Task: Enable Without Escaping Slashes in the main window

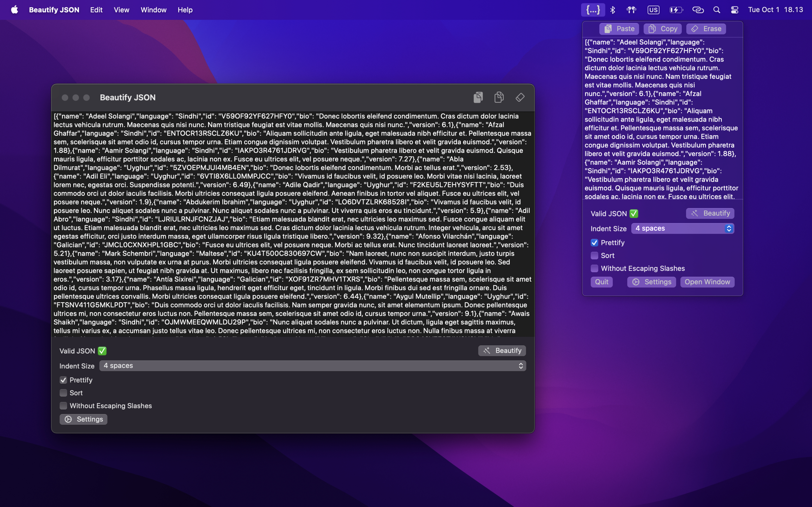Action: (x=63, y=406)
